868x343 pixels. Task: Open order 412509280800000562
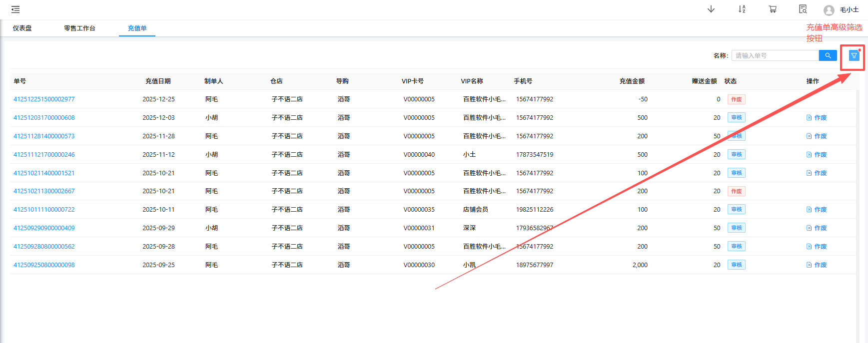[44, 246]
